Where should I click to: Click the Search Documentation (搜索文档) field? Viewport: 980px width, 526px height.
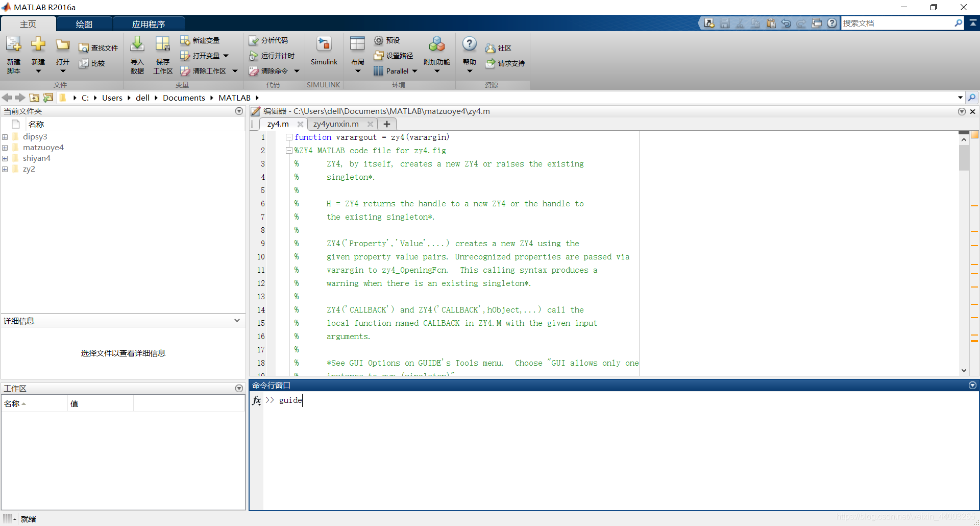(x=898, y=23)
